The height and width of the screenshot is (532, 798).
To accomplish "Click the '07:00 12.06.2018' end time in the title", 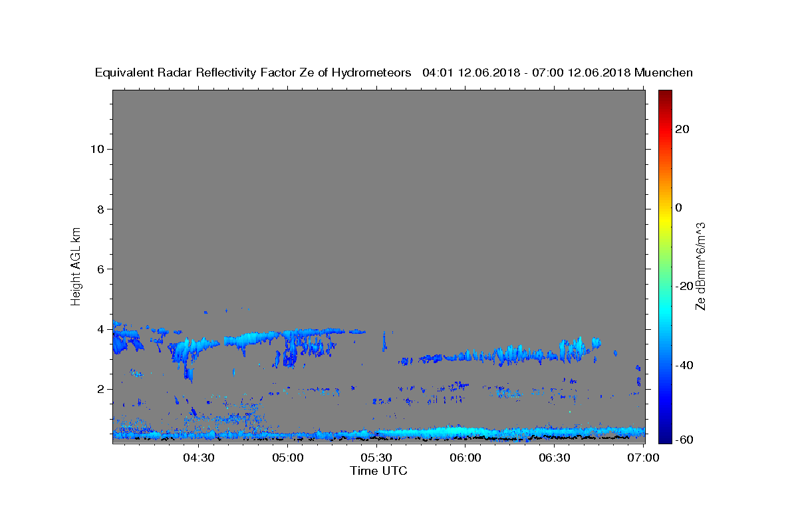I will coord(581,73).
